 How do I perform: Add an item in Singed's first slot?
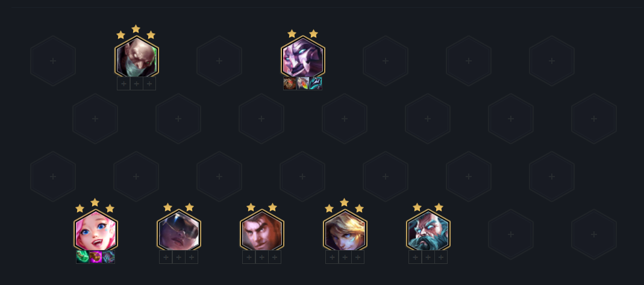coord(123,84)
